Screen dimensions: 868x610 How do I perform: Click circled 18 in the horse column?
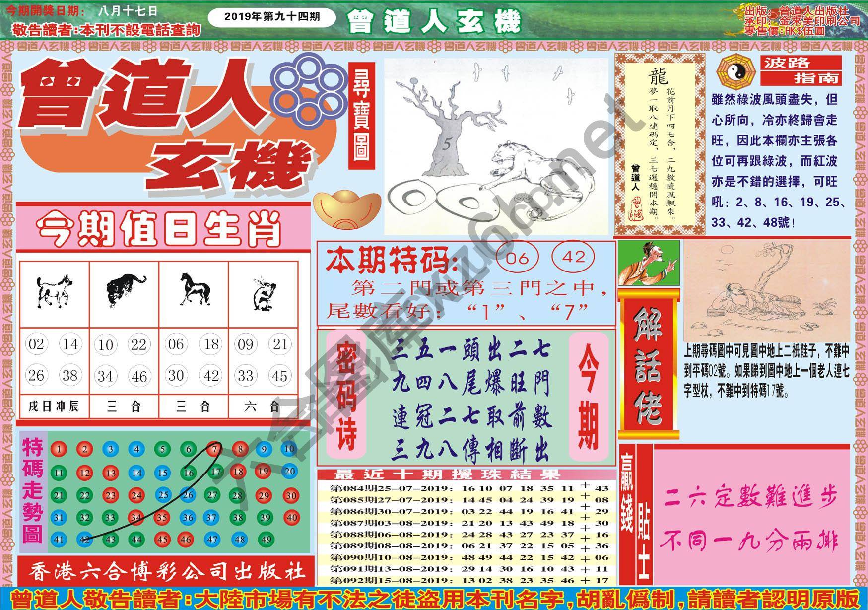211,344
